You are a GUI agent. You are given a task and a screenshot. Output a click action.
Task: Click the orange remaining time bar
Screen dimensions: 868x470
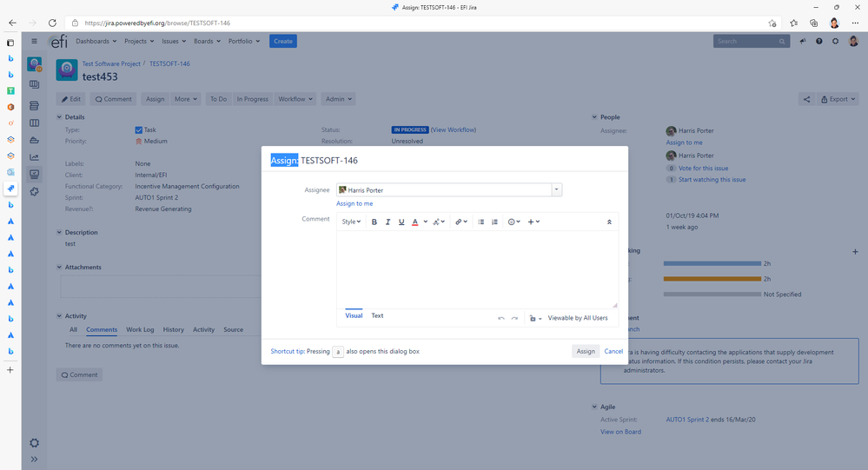pos(712,279)
